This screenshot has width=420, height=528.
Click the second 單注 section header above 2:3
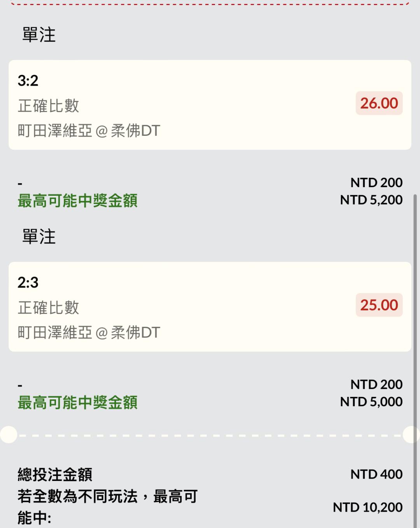pos(39,237)
